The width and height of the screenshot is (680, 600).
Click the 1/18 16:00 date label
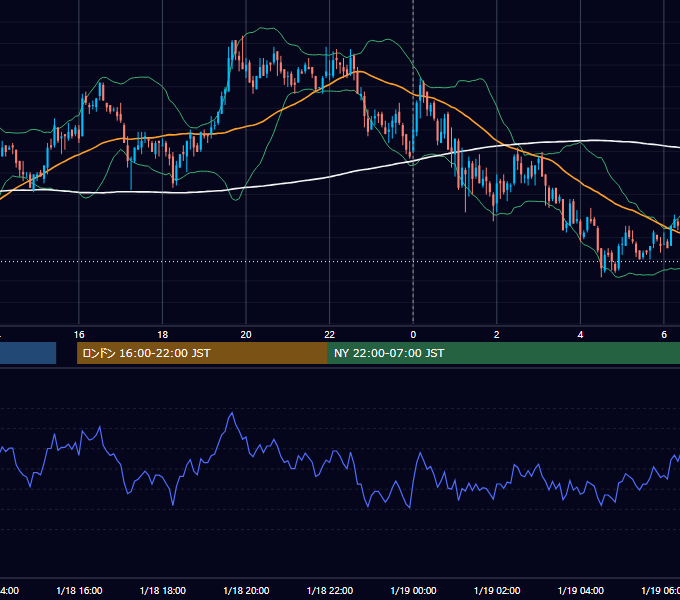79,590
